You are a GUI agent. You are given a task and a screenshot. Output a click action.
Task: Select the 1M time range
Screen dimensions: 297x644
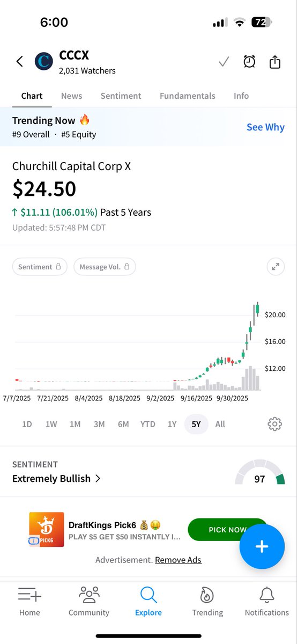75,424
